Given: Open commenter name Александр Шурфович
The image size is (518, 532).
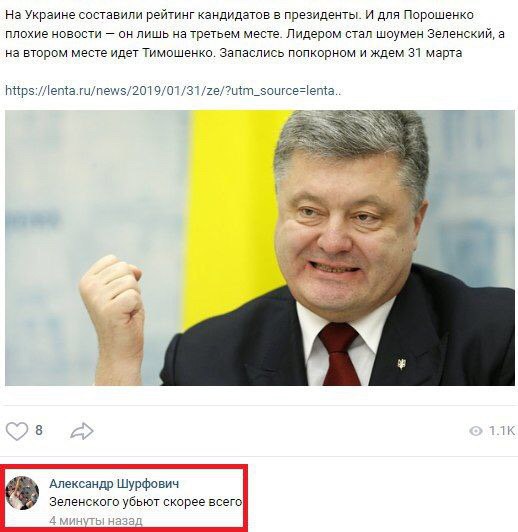Looking at the screenshot, I should 114,484.
